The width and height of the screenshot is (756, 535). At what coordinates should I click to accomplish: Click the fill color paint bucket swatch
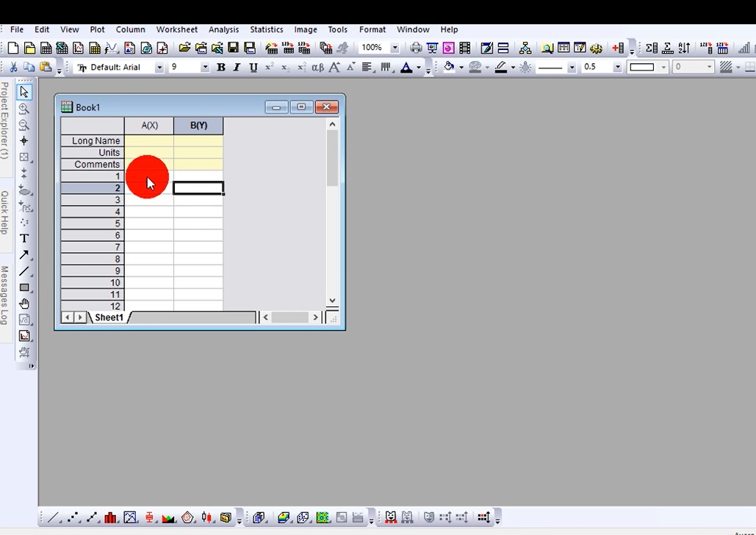449,67
